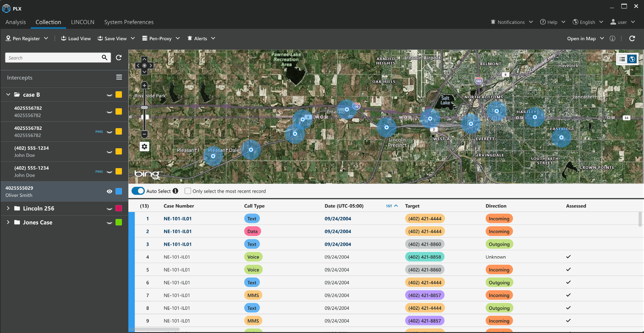Switch to the Analysis tab

(x=16, y=22)
